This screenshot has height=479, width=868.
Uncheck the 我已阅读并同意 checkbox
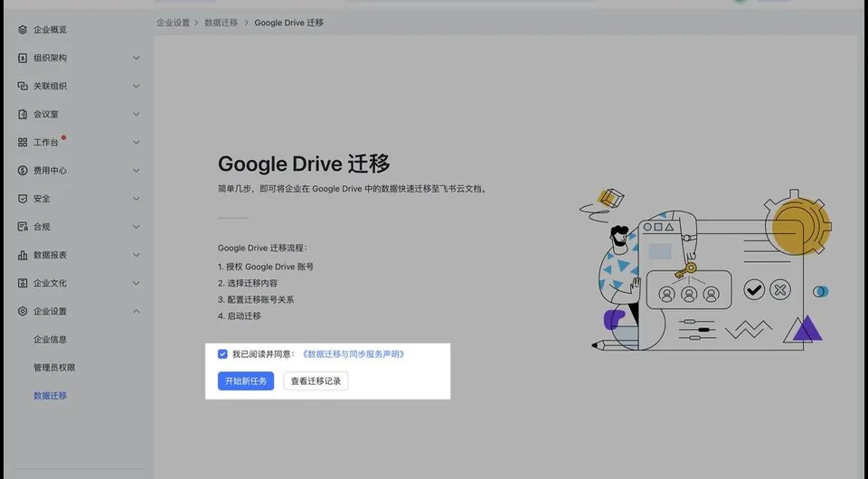pos(222,354)
